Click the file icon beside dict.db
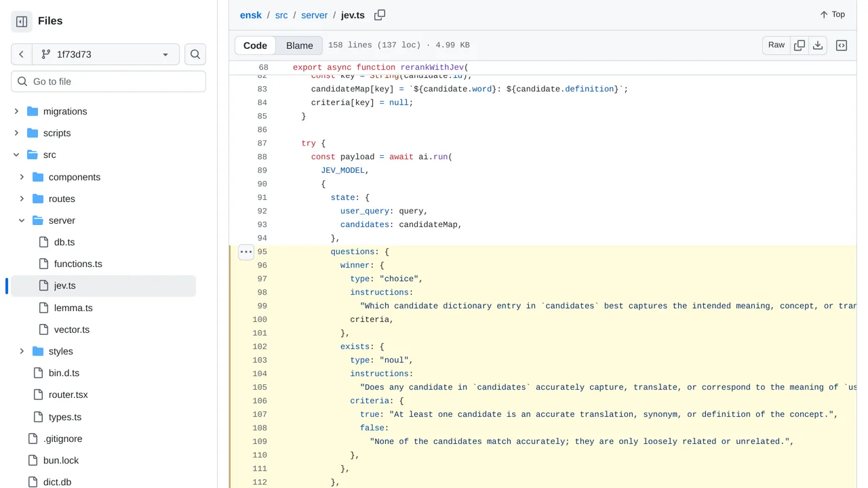868x488 pixels. point(33,482)
